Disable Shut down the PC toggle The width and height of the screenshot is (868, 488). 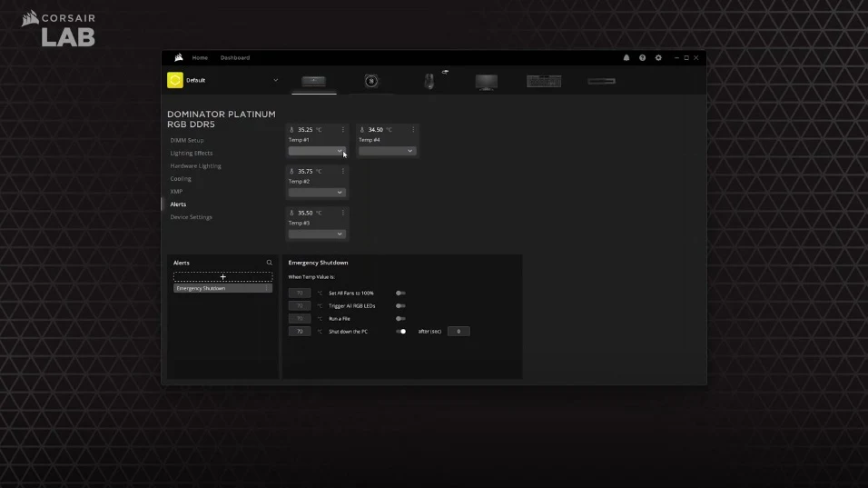(400, 332)
